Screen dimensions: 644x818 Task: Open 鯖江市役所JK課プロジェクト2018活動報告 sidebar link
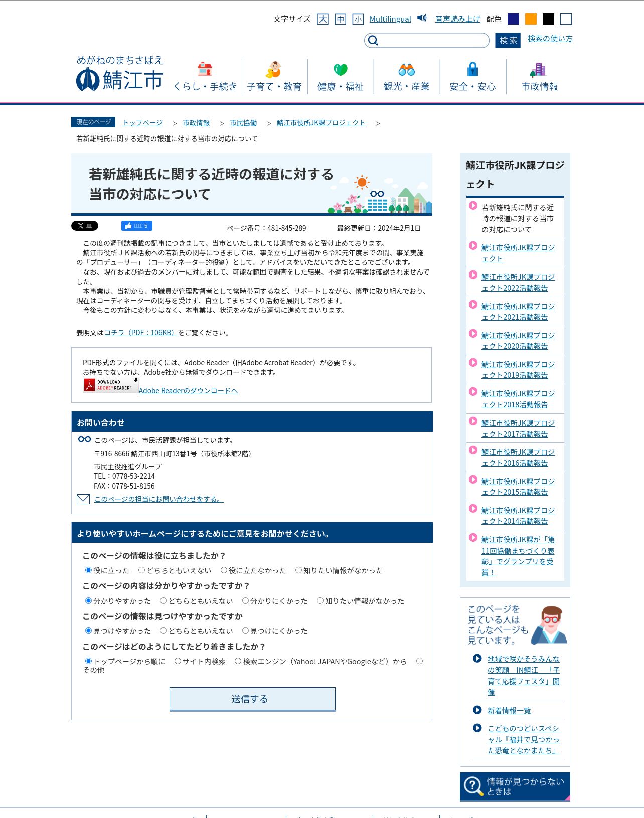click(x=518, y=399)
